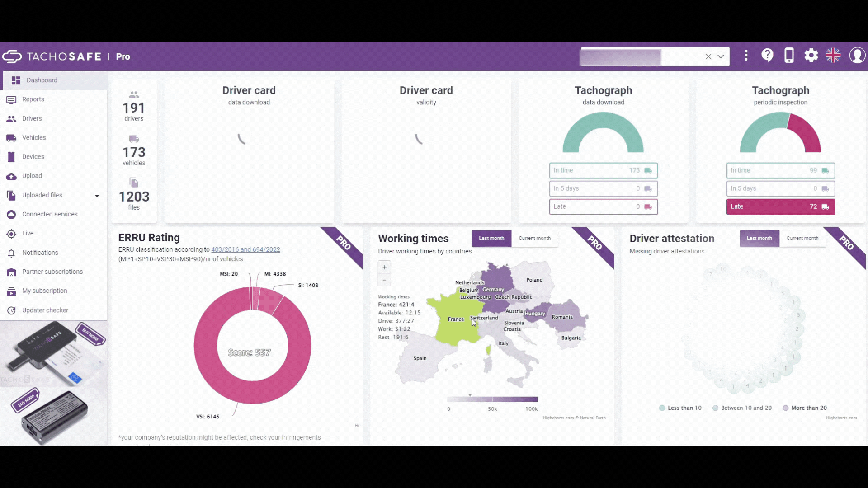Screen dimensions: 868x488
Task: Open the Notifications section
Action: (40, 252)
